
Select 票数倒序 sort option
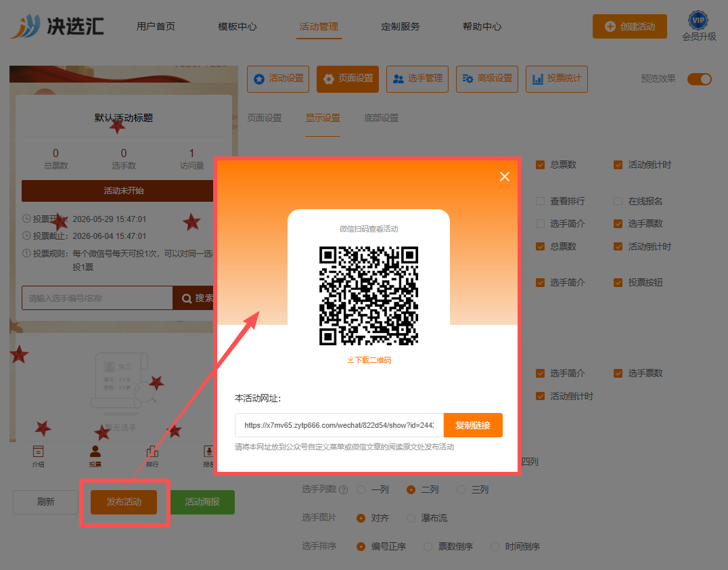click(428, 547)
